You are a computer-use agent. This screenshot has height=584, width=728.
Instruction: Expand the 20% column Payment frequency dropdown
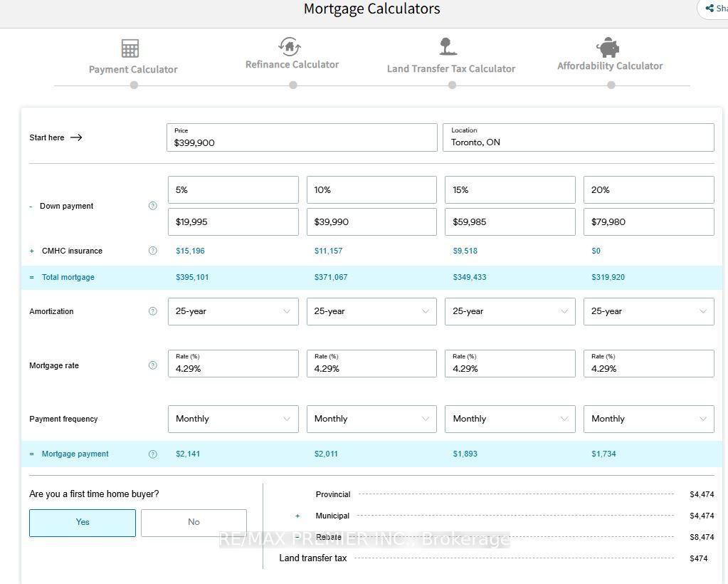pos(648,419)
